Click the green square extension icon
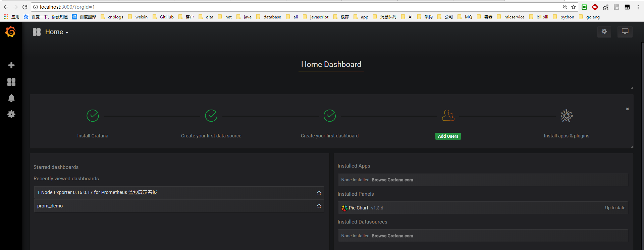The image size is (644, 250). (584, 7)
